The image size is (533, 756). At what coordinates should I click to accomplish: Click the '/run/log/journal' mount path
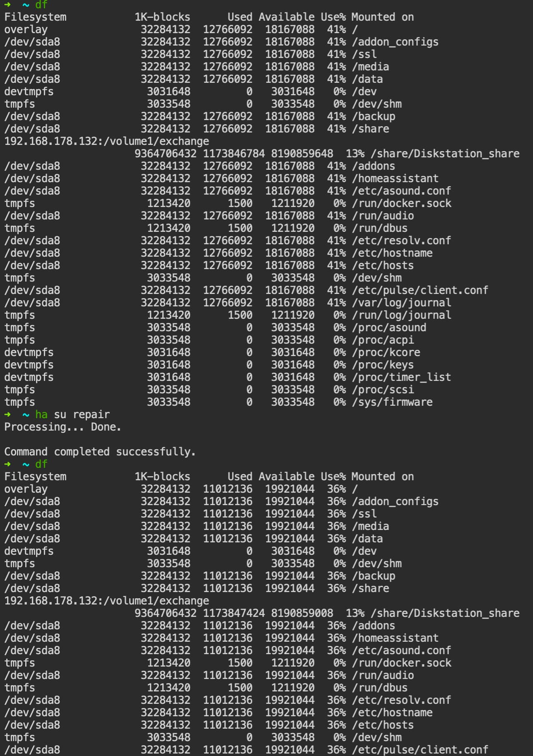(x=401, y=315)
